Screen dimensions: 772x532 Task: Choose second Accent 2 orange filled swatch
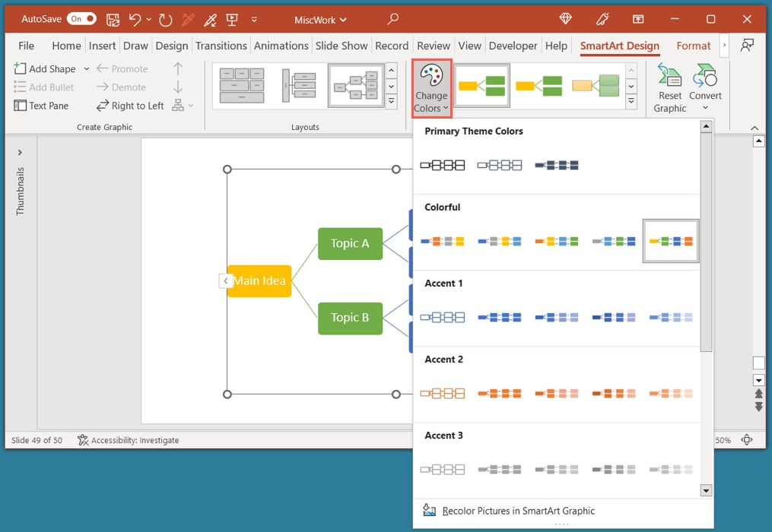(x=499, y=393)
